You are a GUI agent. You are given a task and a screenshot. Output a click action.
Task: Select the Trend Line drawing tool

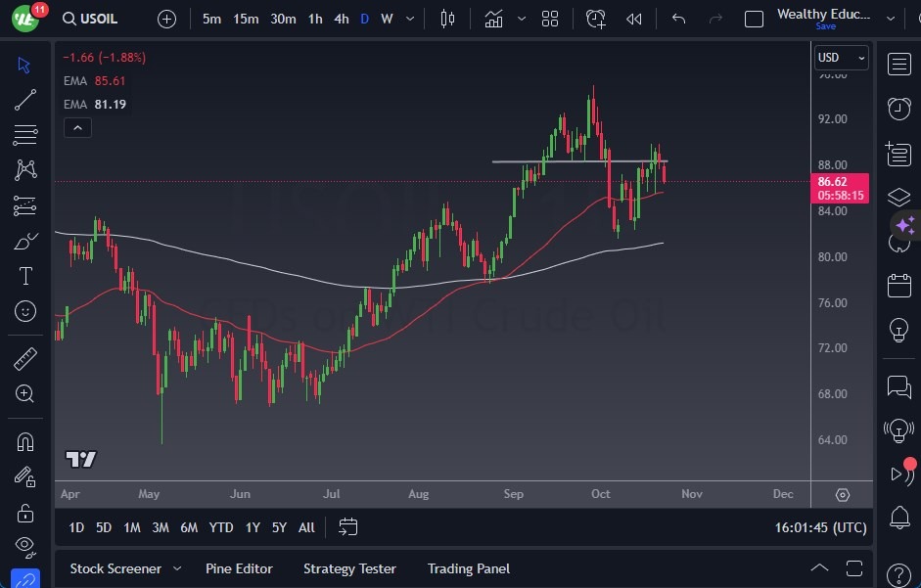[x=24, y=100]
